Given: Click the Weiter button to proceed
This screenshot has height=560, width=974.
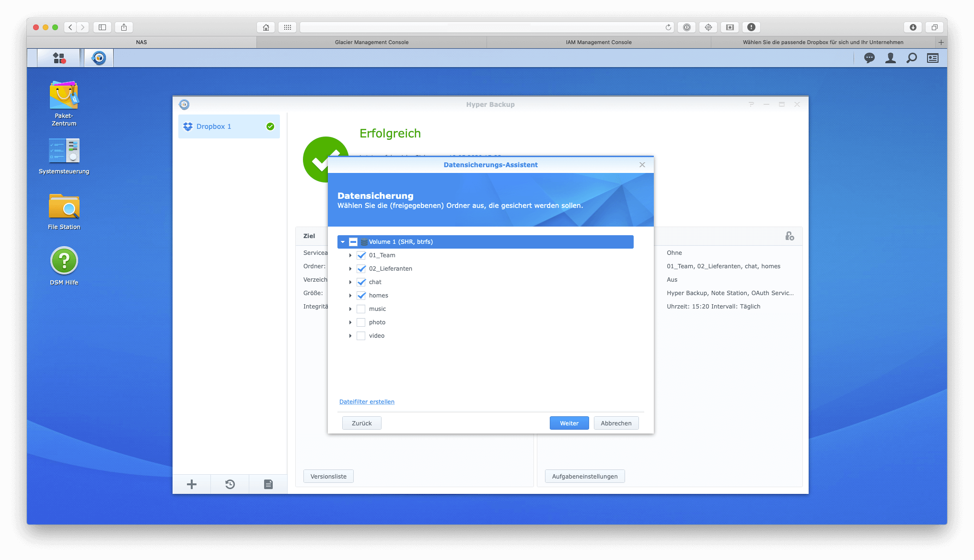Looking at the screenshot, I should pyautogui.click(x=568, y=423).
